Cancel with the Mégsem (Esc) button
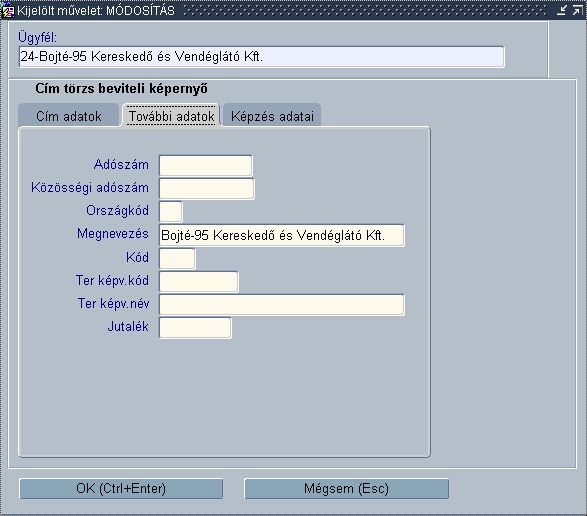Image resolution: width=587 pixels, height=516 pixels. [346, 488]
